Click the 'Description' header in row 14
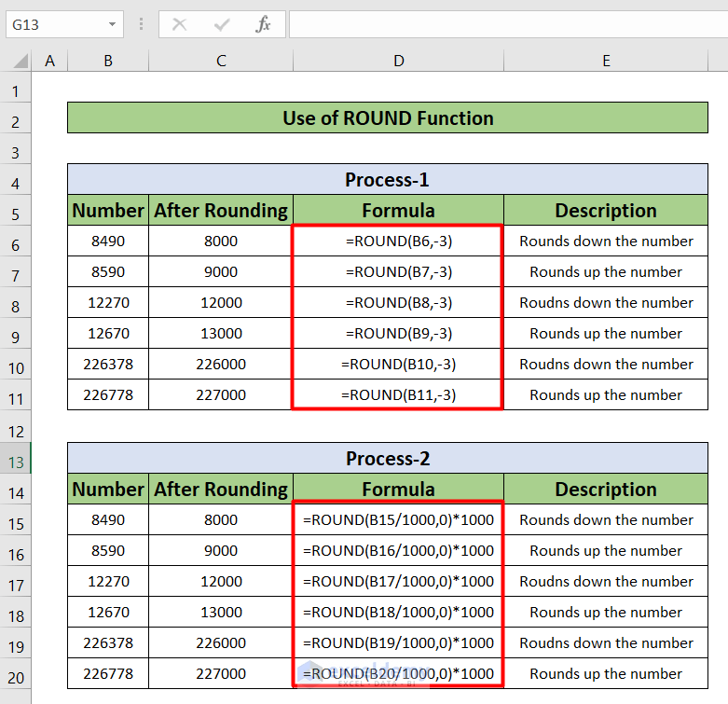Screen dimensions: 728x704 click(606, 489)
